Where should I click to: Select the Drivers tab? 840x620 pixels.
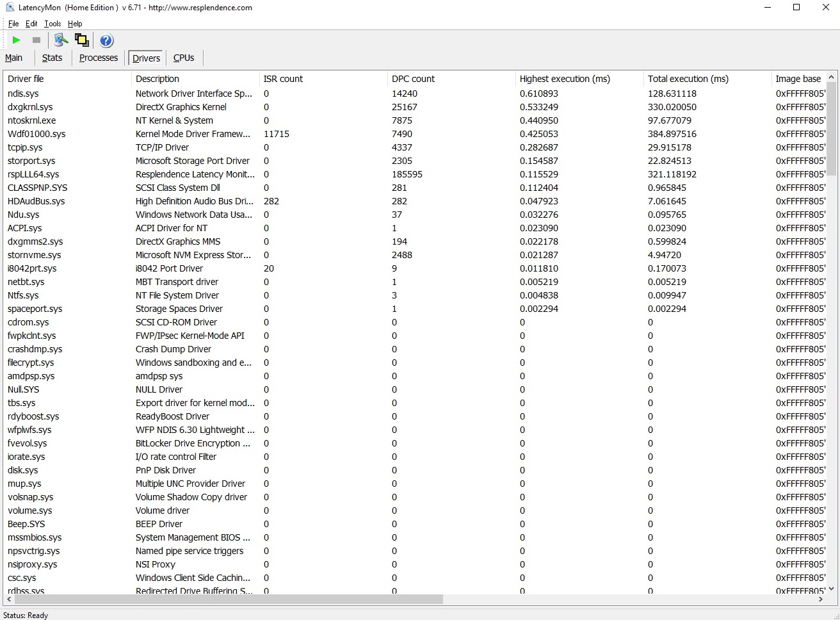[x=146, y=58]
